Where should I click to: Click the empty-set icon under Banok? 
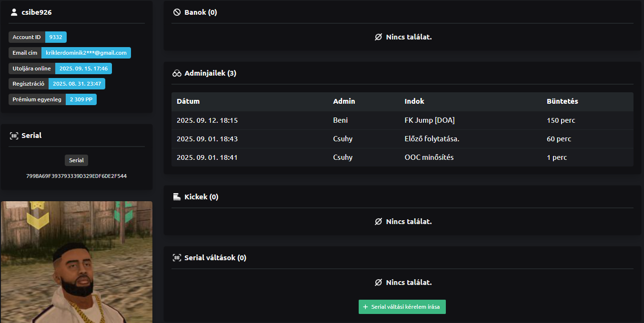pos(378,37)
